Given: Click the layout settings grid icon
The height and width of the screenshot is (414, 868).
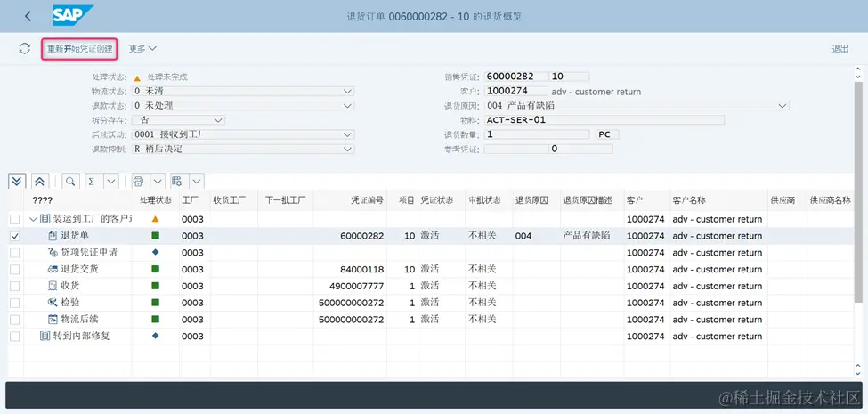Looking at the screenshot, I should click(177, 181).
